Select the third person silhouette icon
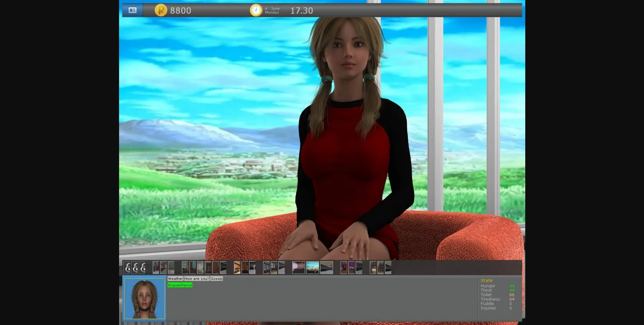This screenshot has height=325, width=644. tap(143, 268)
